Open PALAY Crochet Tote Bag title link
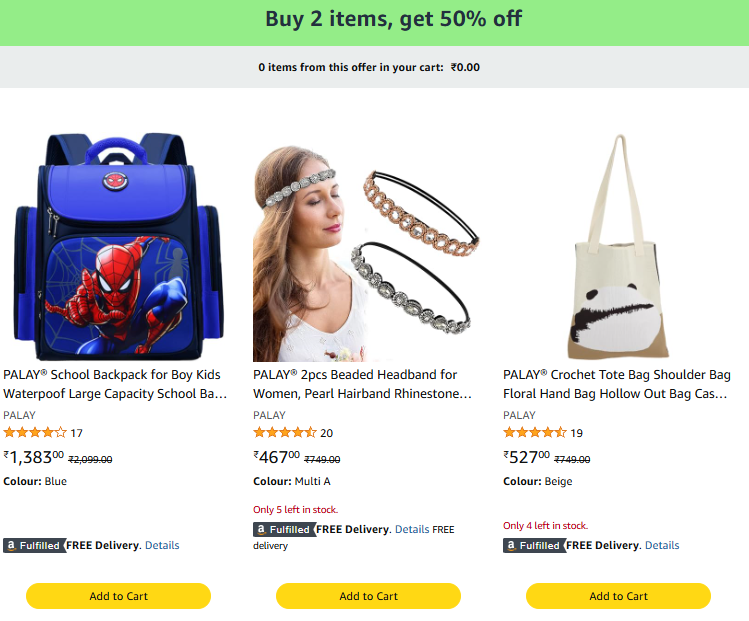The width and height of the screenshot is (749, 621). tap(616, 384)
